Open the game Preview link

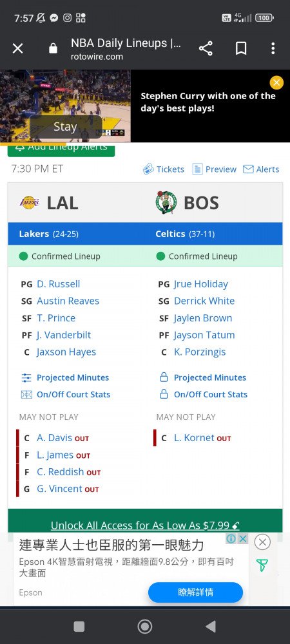click(x=215, y=169)
